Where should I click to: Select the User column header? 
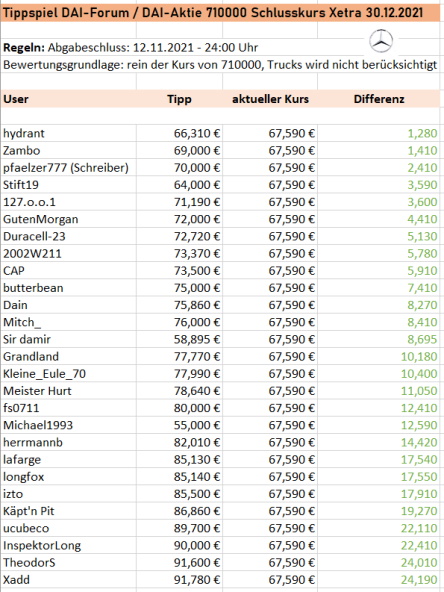16,99
